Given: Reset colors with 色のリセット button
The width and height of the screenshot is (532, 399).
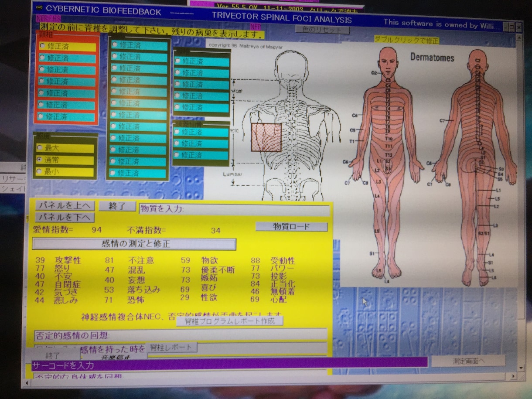Looking at the screenshot, I should click(x=322, y=30).
